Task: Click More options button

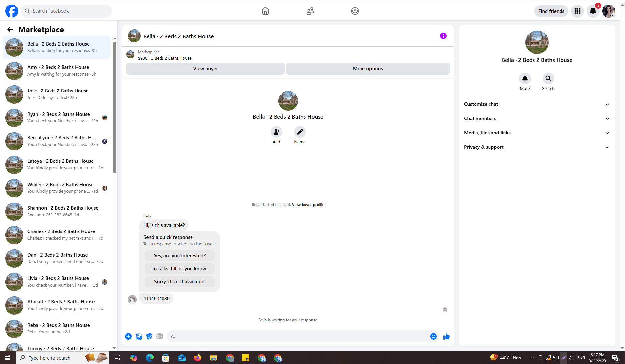Action: (x=368, y=69)
